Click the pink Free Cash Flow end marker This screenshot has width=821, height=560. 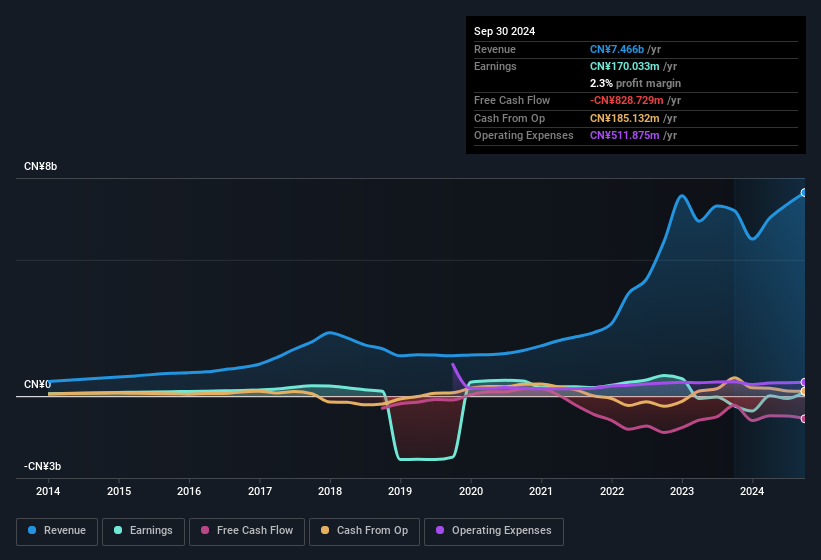click(803, 418)
